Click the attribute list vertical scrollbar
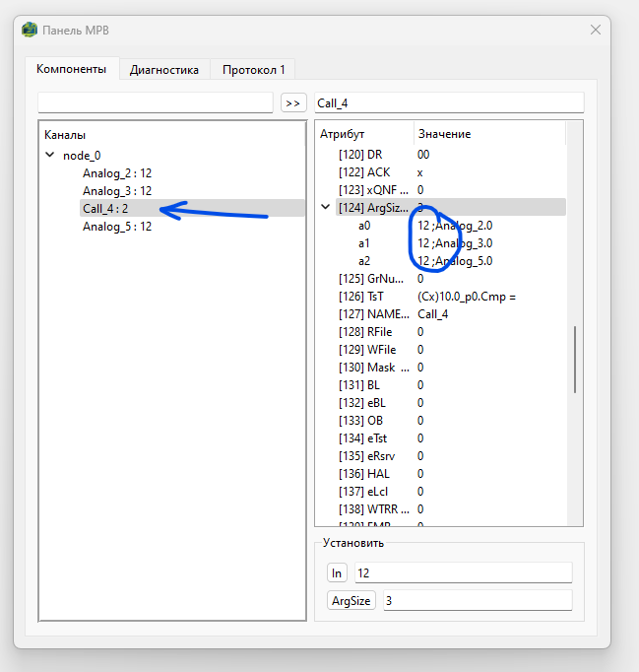Screen dimensions: 639x672 [x=575, y=359]
